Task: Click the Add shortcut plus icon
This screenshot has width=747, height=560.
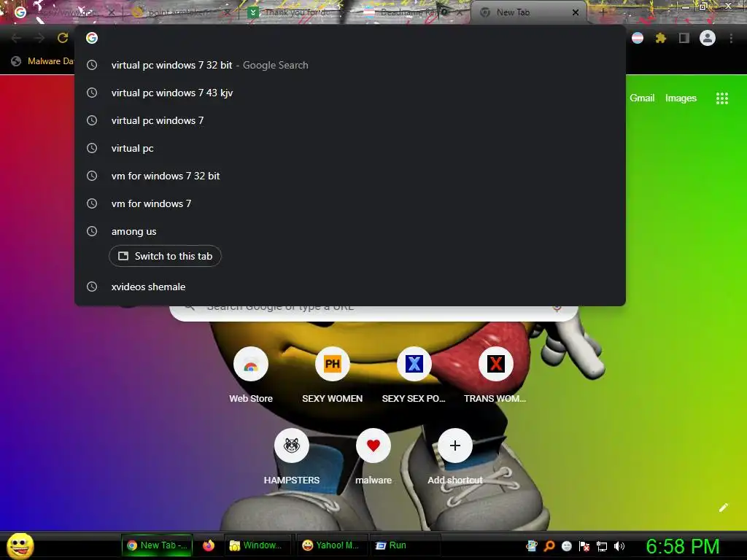Action: pos(455,446)
